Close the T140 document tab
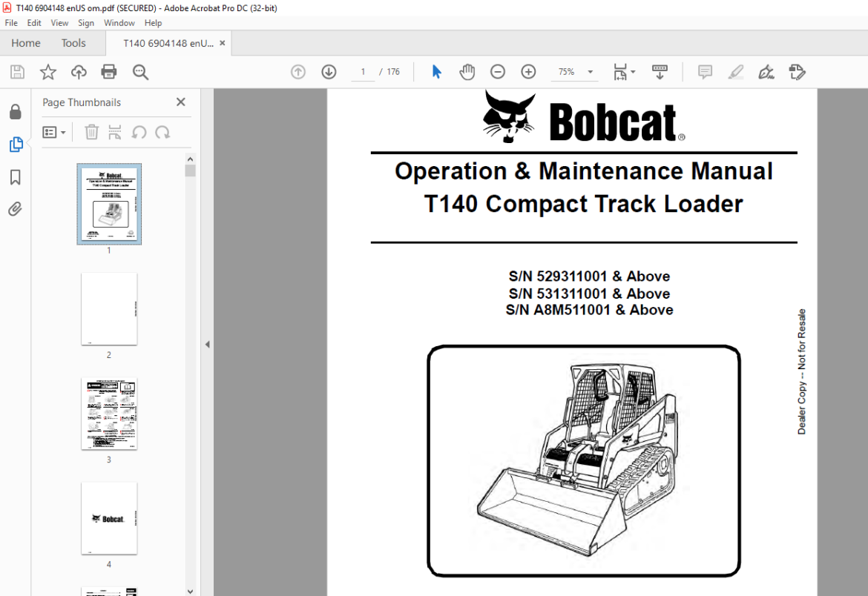868x596 pixels. (223, 43)
